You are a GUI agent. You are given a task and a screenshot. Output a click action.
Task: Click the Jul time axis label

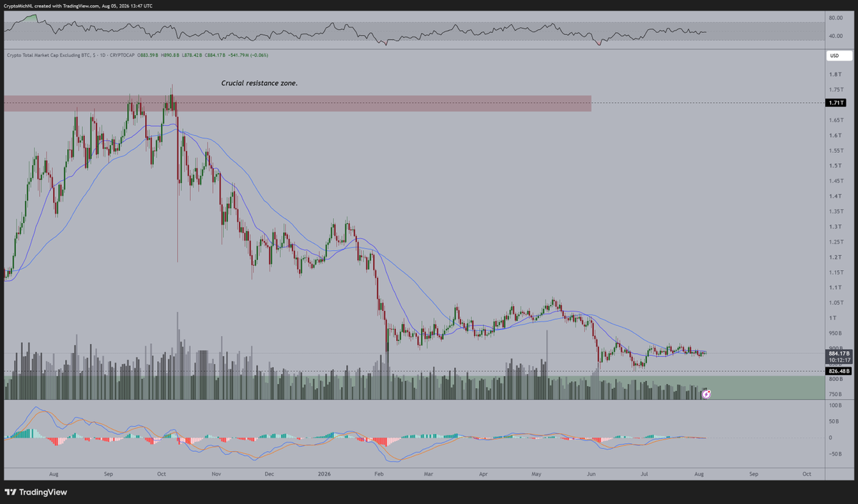point(645,473)
